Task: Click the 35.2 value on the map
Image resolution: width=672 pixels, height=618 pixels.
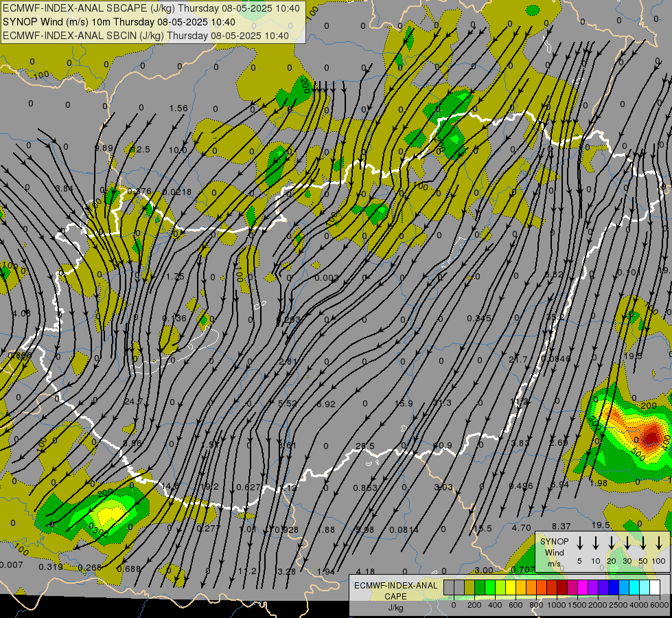Action: (555, 317)
